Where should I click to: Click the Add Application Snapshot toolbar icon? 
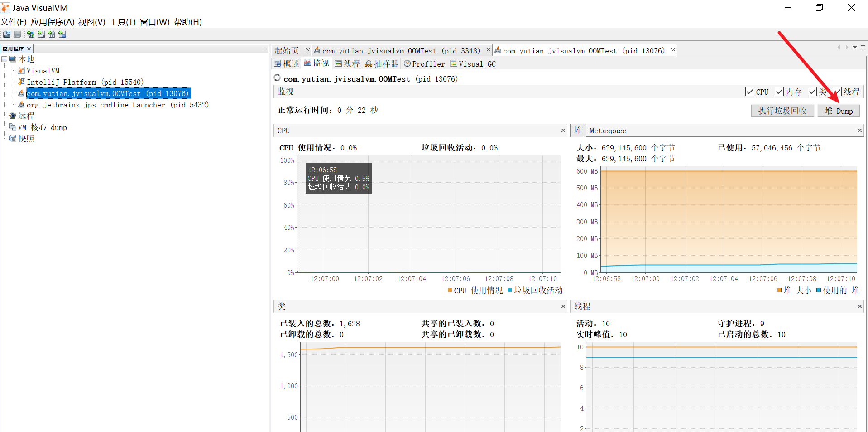click(x=62, y=34)
